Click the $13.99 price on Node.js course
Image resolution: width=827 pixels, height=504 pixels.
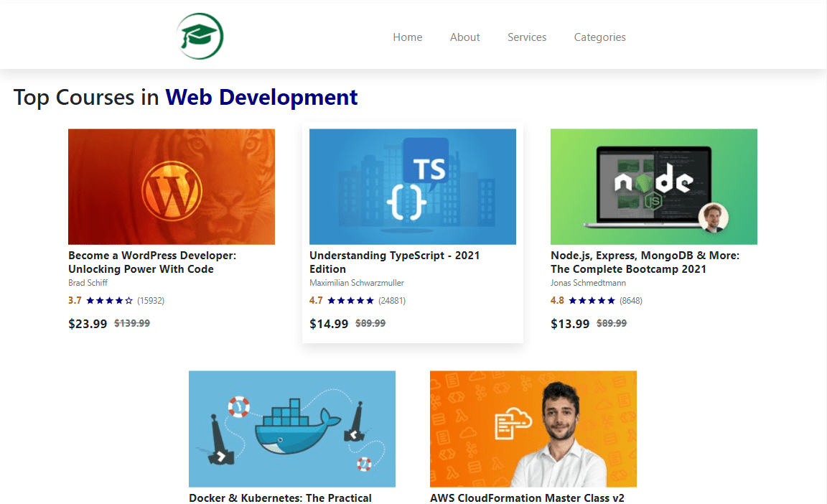569,324
